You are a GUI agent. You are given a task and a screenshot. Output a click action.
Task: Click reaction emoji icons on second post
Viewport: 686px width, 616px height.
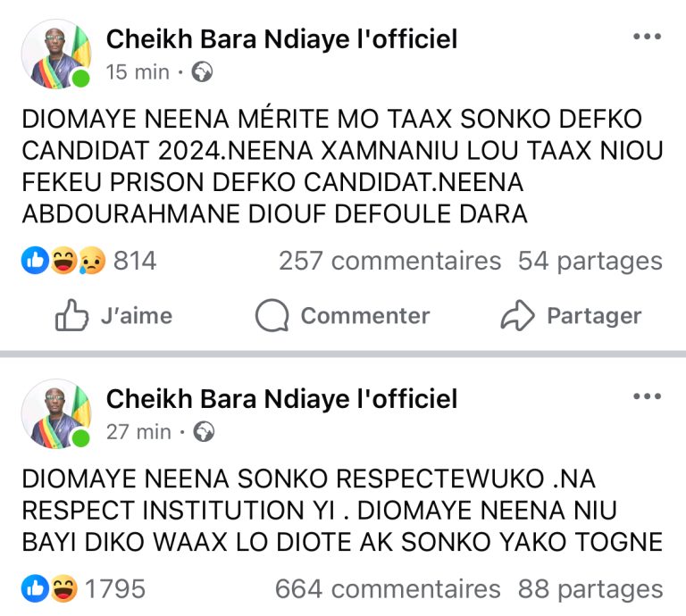50,589
